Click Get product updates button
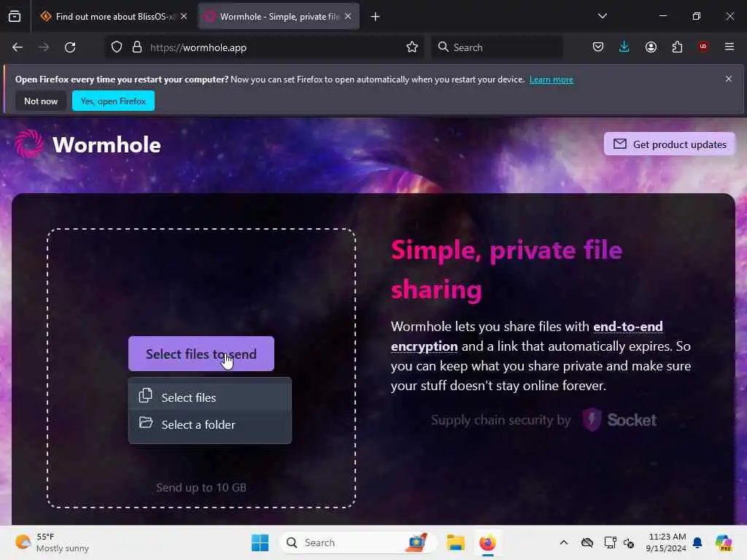Viewport: 747px width, 560px height. click(670, 144)
